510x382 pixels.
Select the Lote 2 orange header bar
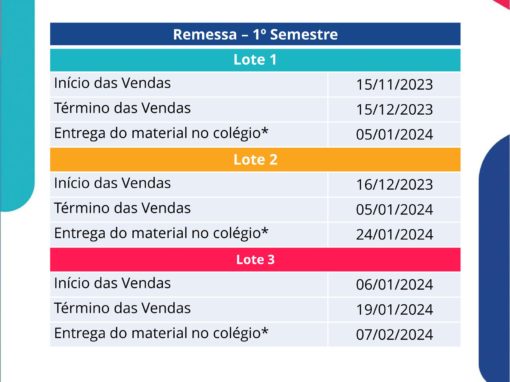click(x=255, y=160)
